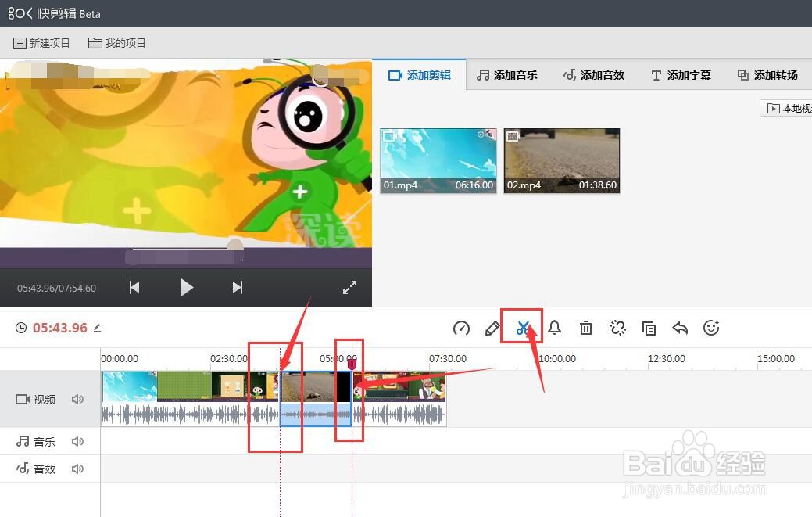This screenshot has width=812, height=517.
Task: Click the 07:30.00 mark on timeline ruler
Action: tap(448, 358)
